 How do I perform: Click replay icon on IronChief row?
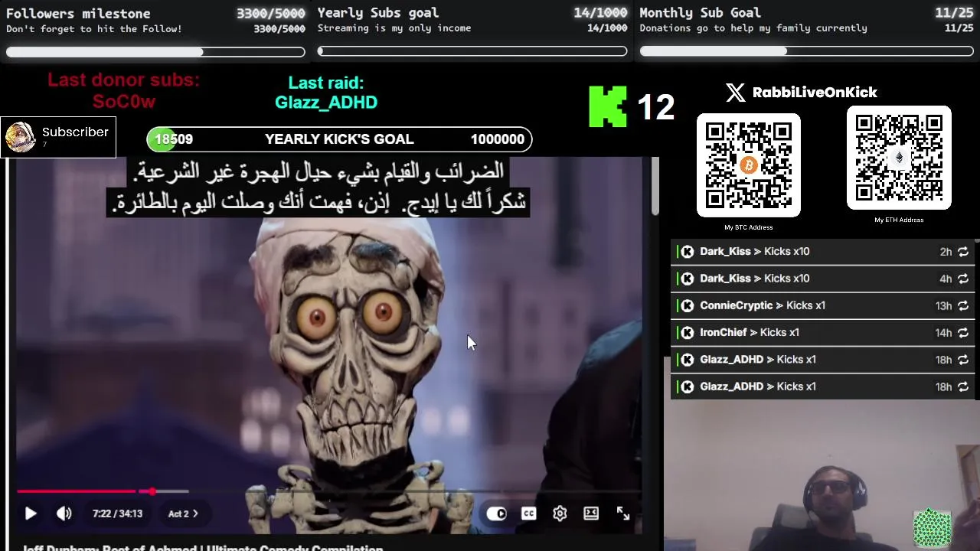pyautogui.click(x=963, y=333)
